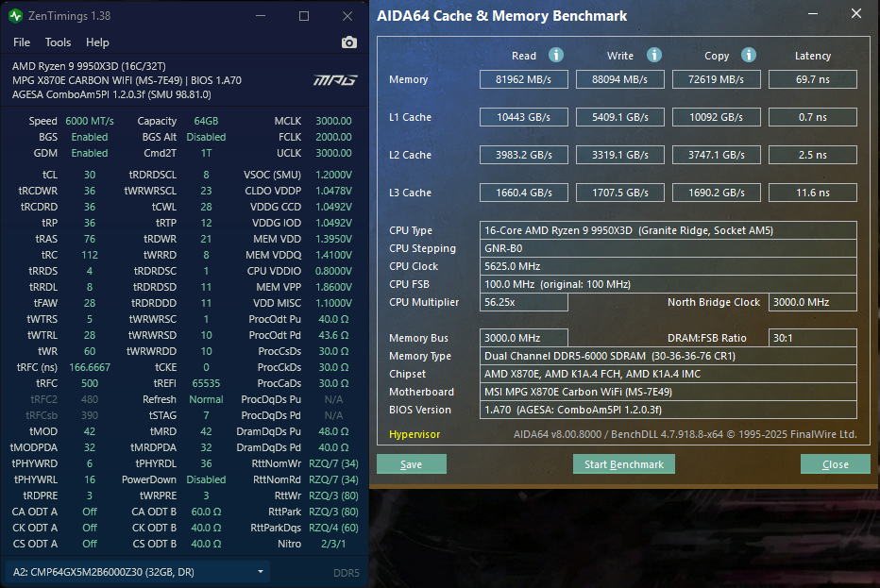Click the L1 Cache Read 10443 GB/s field
Image resolution: width=880 pixels, height=588 pixels.
[524, 117]
